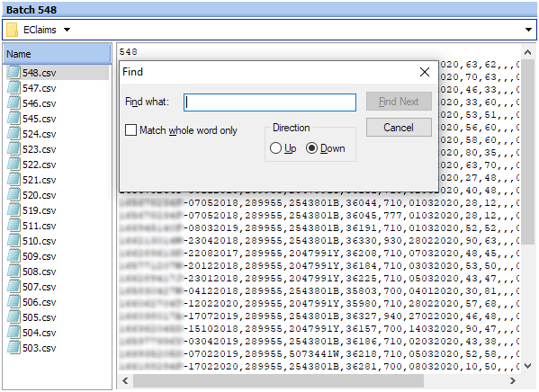Select the 505.csv file name
Image resolution: width=539 pixels, height=392 pixels.
click(x=40, y=317)
